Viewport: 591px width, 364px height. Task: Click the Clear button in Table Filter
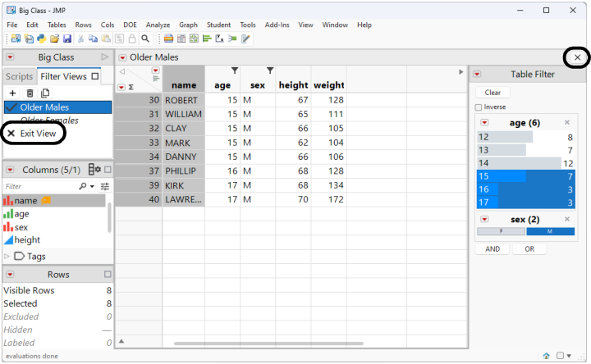492,93
